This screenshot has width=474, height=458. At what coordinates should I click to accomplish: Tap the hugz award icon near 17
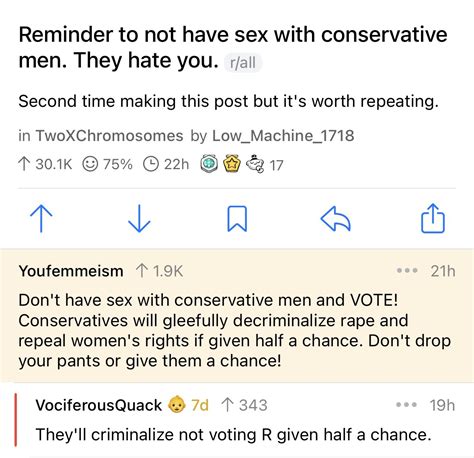pos(255,164)
